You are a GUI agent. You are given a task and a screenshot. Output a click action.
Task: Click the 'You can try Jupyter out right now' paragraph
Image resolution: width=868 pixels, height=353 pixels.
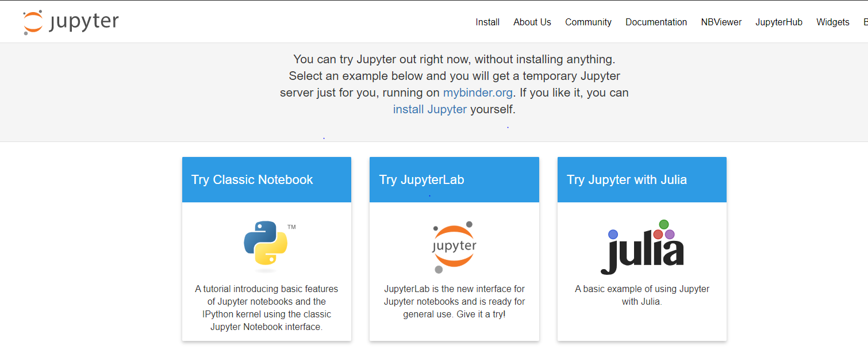click(x=454, y=84)
